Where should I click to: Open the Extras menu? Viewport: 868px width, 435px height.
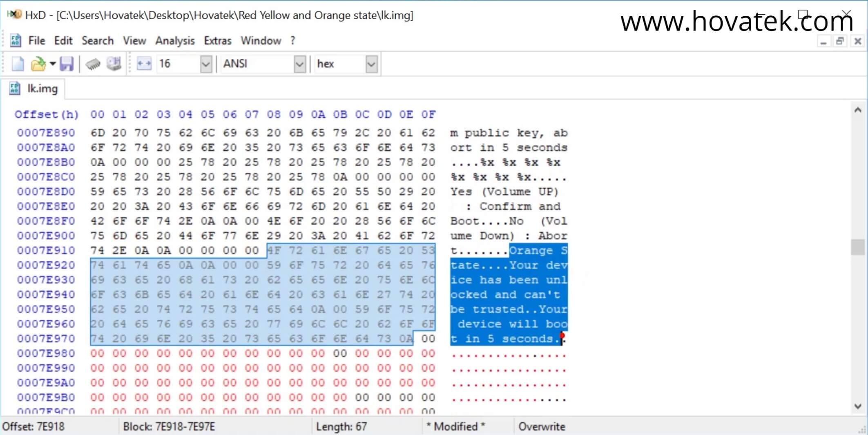pos(217,40)
